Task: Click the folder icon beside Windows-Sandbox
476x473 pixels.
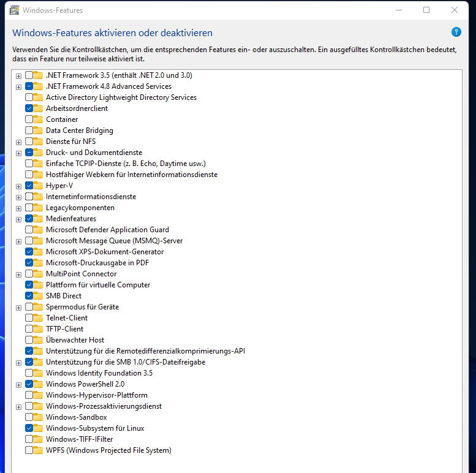Action: tap(38, 417)
